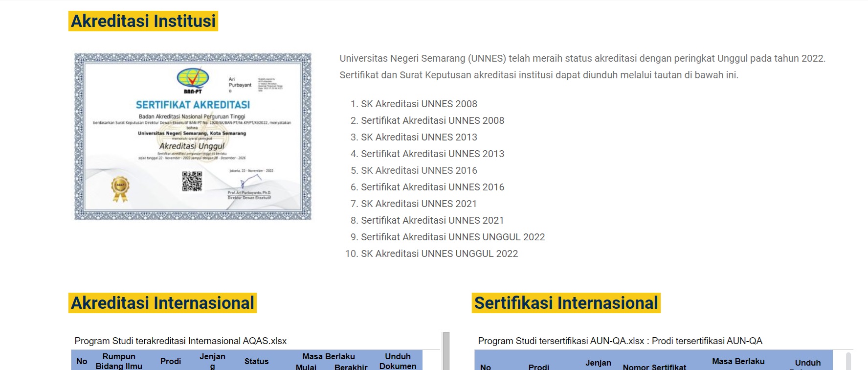Click the Sertifikasi Internasional heading
This screenshot has height=370, width=868.
click(x=566, y=303)
